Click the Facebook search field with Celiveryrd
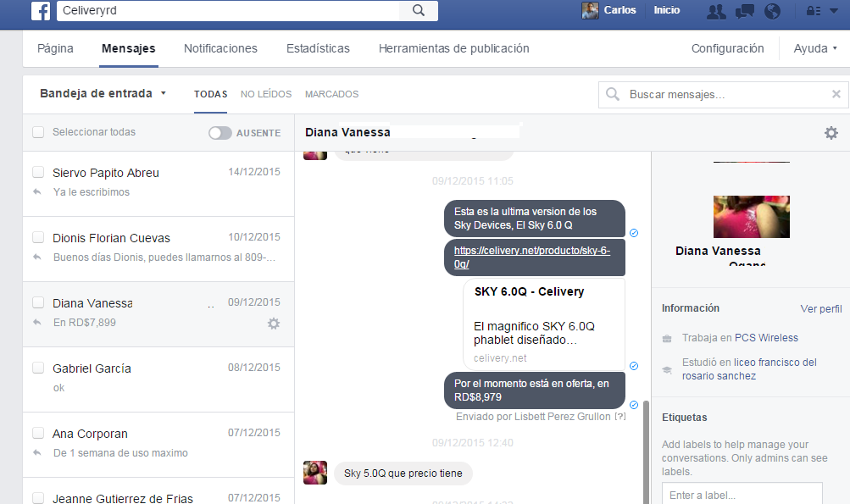Image resolution: width=850 pixels, height=504 pixels. click(x=228, y=10)
